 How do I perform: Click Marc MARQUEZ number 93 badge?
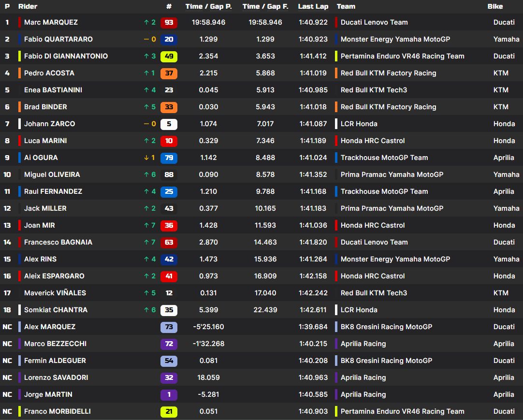click(169, 22)
